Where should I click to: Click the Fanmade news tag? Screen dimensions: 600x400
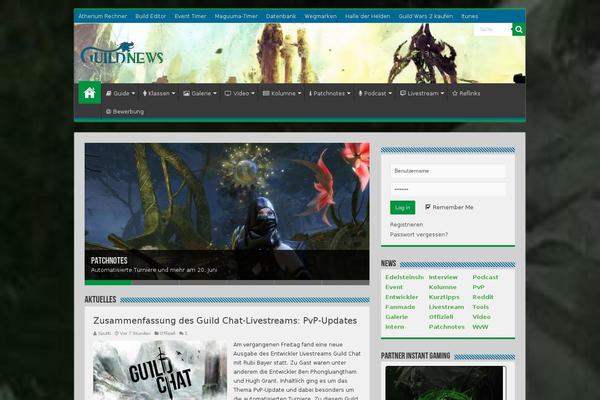coord(400,307)
